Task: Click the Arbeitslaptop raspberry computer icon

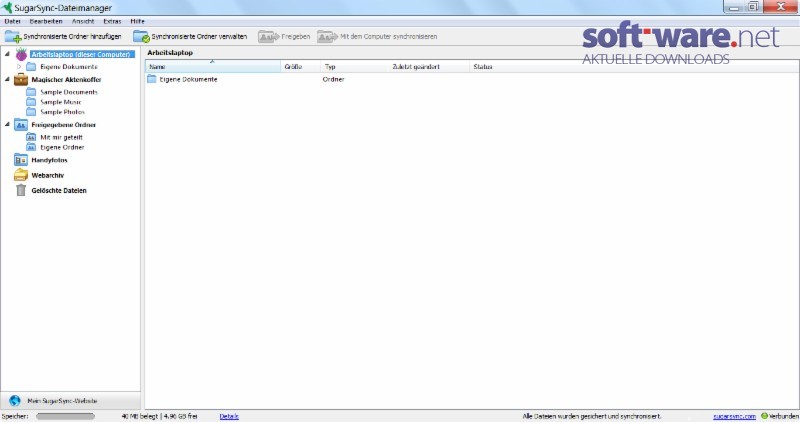Action: 21,54
